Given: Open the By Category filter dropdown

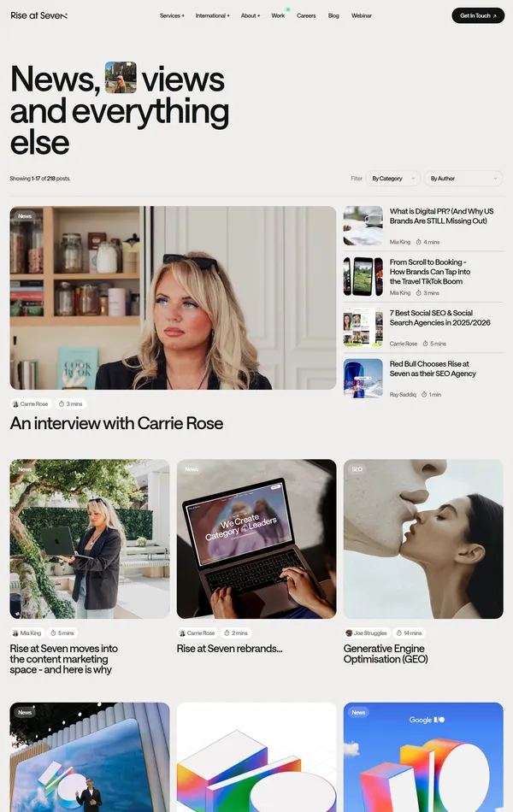Looking at the screenshot, I should [393, 179].
